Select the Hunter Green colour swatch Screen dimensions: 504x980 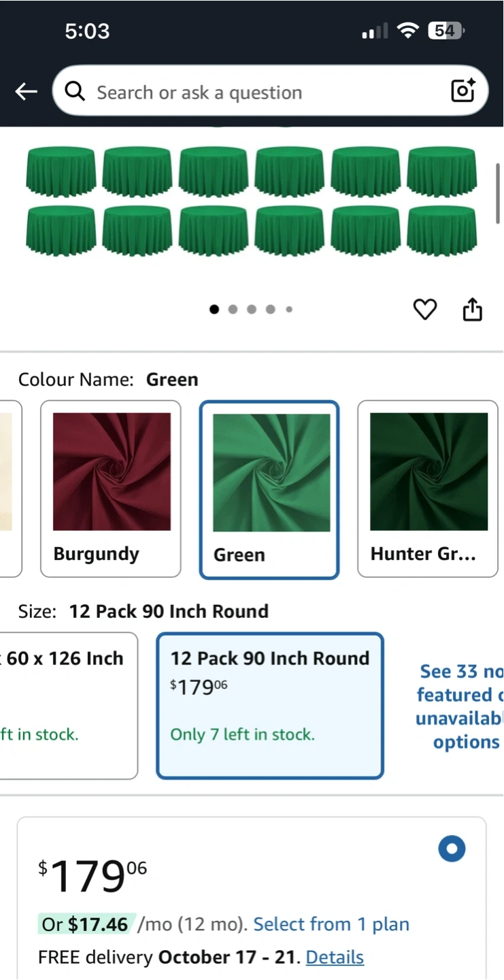click(428, 489)
